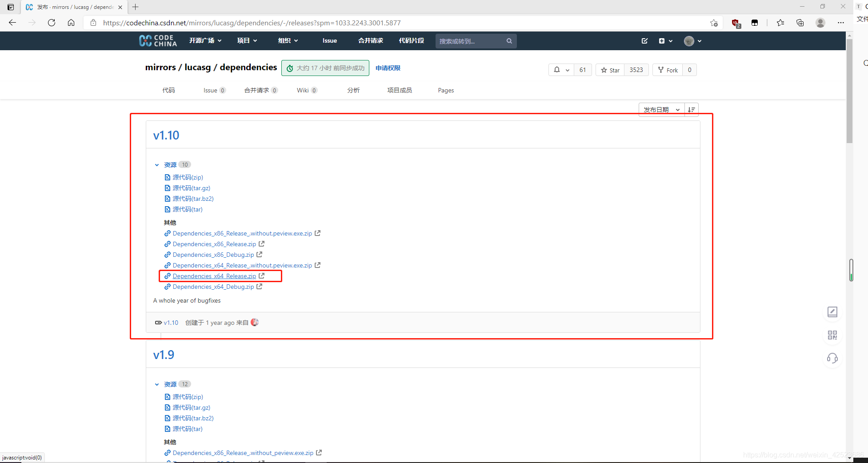Collapse the v1.9 资源 section
This screenshot has width=868, height=463.
point(157,384)
